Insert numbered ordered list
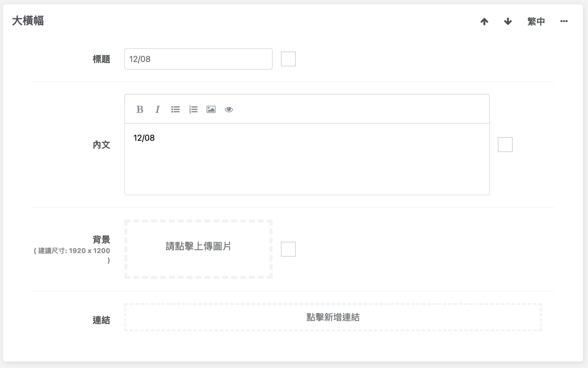The image size is (588, 368). coord(193,109)
